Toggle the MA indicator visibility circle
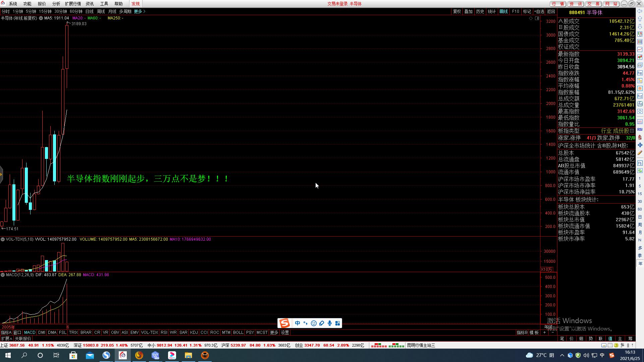 pyautogui.click(x=41, y=18)
